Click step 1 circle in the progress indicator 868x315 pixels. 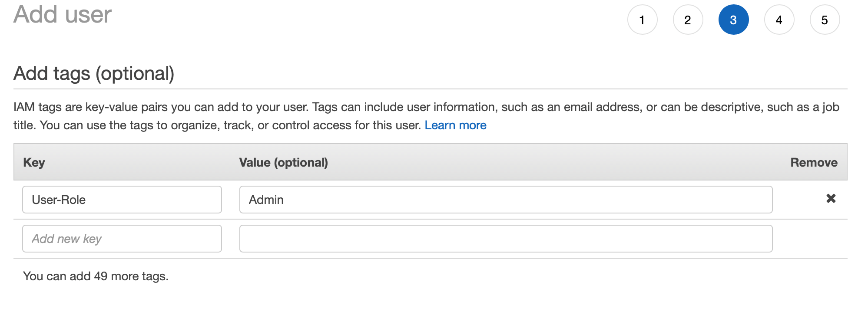click(x=643, y=20)
